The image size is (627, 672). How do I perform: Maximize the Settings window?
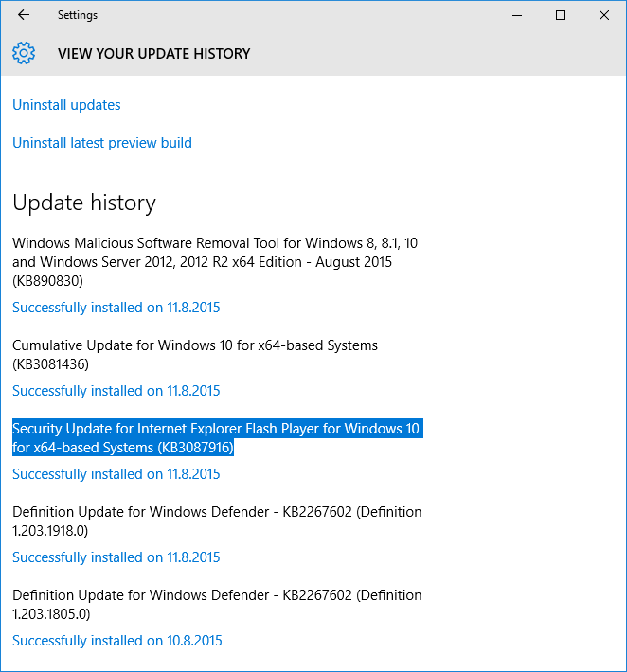[561, 15]
